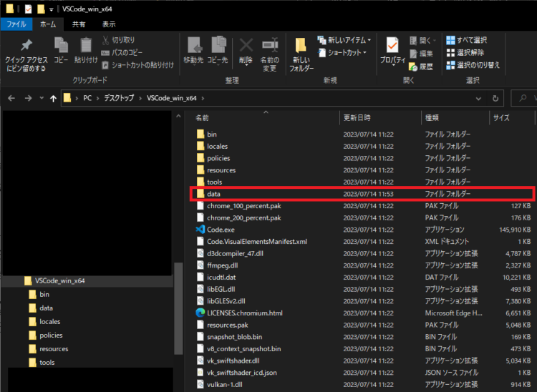537x392 pixels.
Task: Open History (履歴) from ribbon
Action: (x=421, y=67)
